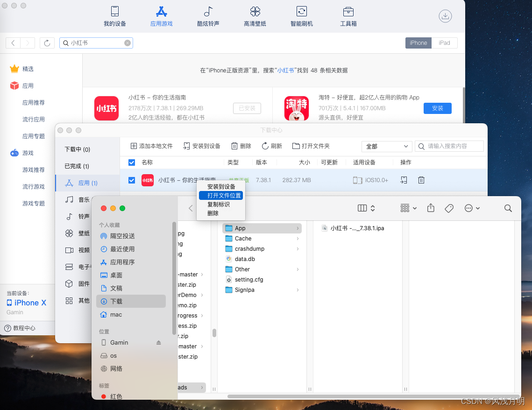Open the 智能刷机 flashing section
This screenshot has height=410, width=532.
(x=302, y=16)
